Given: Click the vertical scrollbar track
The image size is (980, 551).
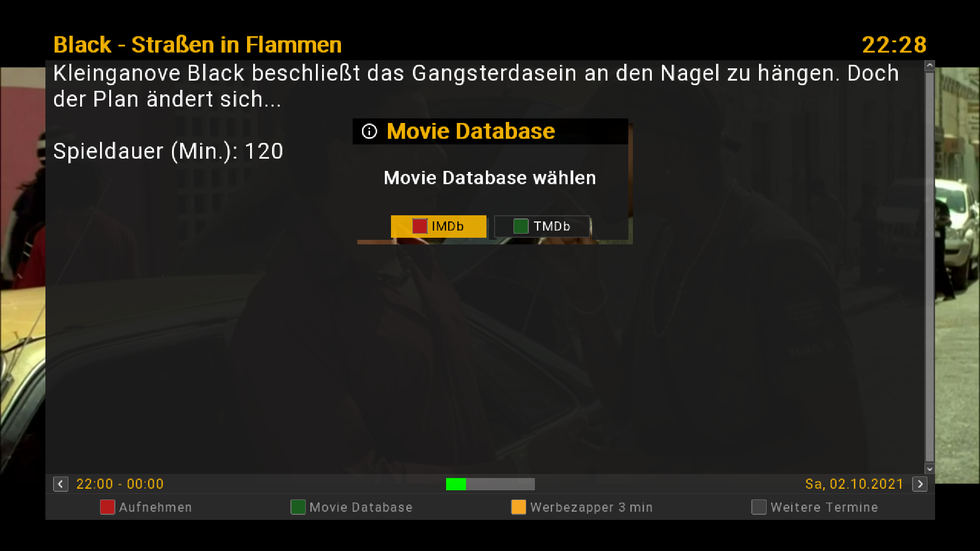Looking at the screenshot, I should (929, 267).
